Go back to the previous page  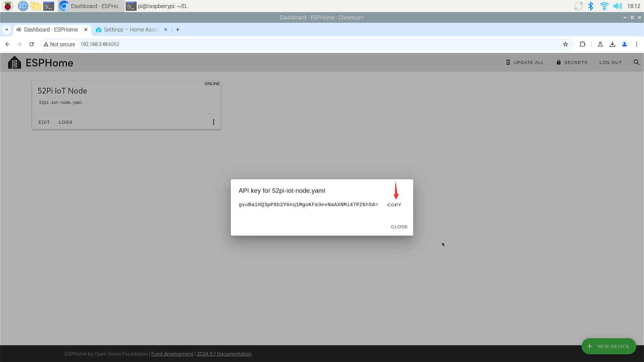click(7, 44)
